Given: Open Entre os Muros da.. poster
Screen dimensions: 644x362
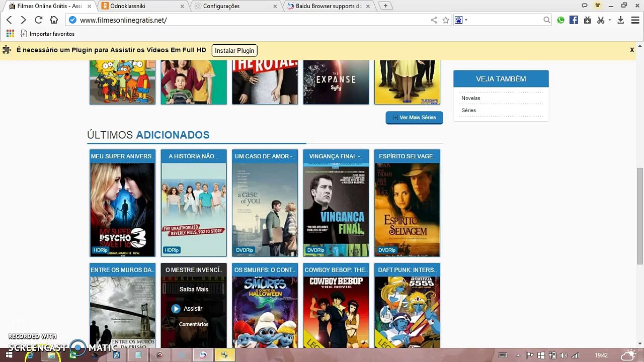Looking at the screenshot, I should pos(123,312).
